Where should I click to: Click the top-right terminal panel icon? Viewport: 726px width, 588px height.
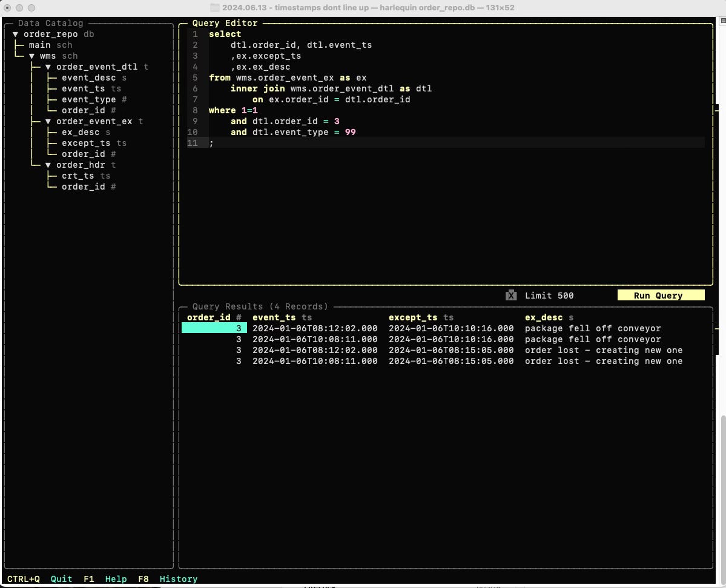point(723,21)
